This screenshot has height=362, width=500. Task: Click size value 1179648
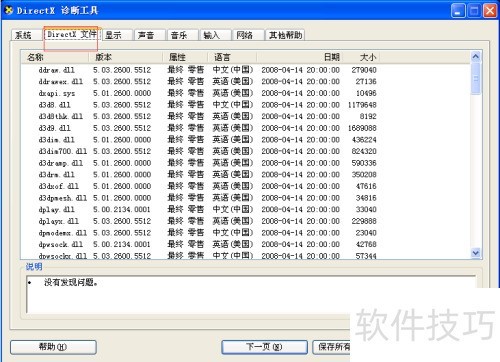362,105
